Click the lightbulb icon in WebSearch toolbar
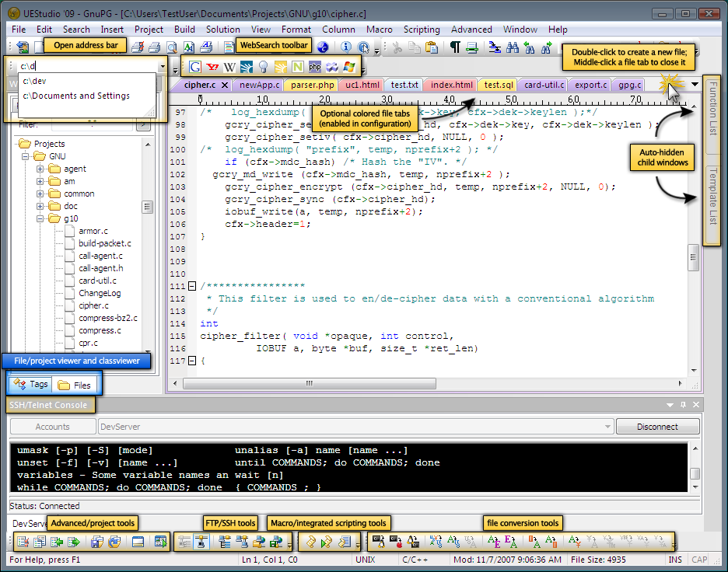 [x=263, y=67]
